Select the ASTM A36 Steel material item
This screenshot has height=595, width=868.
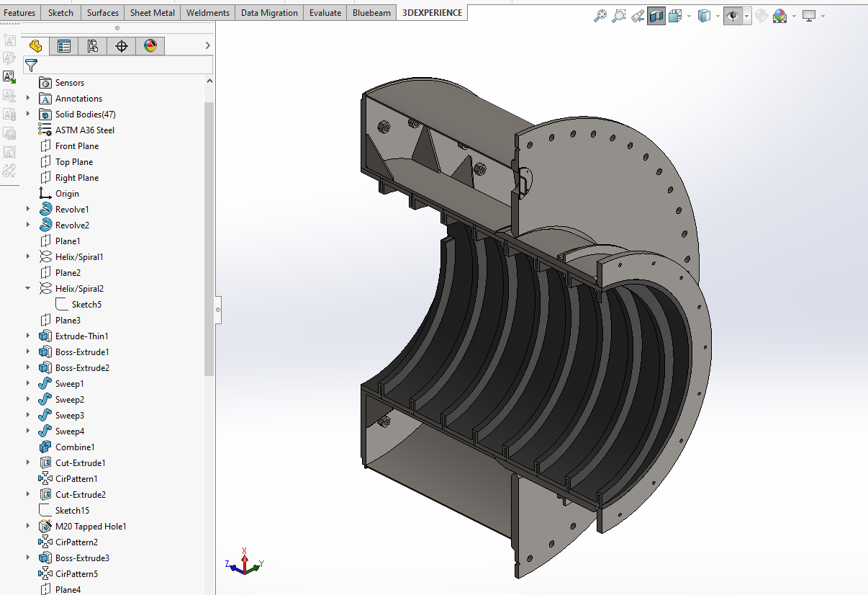(84, 130)
